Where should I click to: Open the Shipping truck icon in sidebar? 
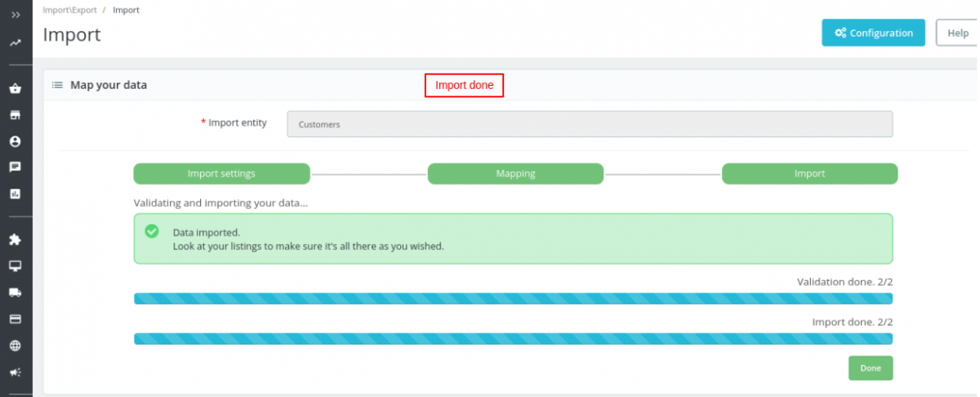(x=15, y=292)
